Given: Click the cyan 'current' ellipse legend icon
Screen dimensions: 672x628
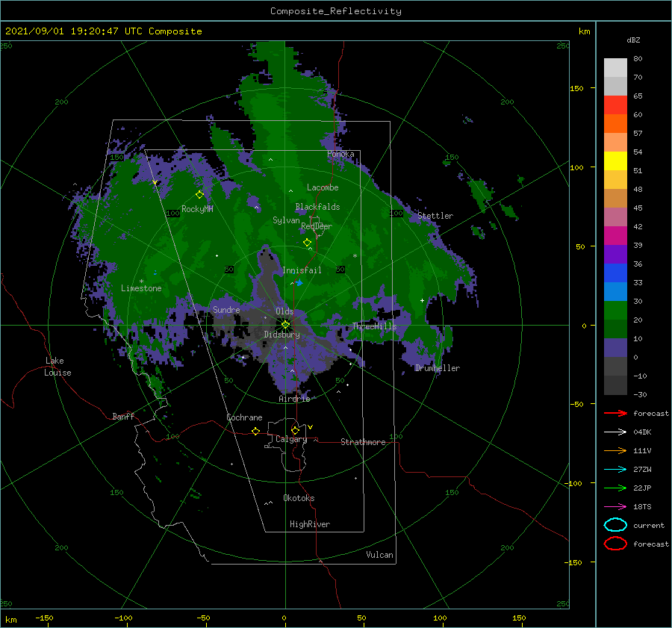Looking at the screenshot, I should pyautogui.click(x=615, y=525).
